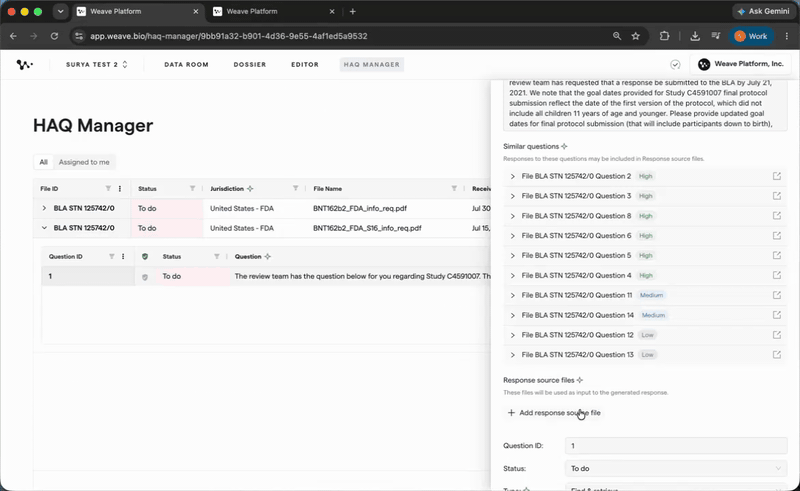Select question row 1 text
The height and width of the screenshot is (491, 800).
click(362, 276)
